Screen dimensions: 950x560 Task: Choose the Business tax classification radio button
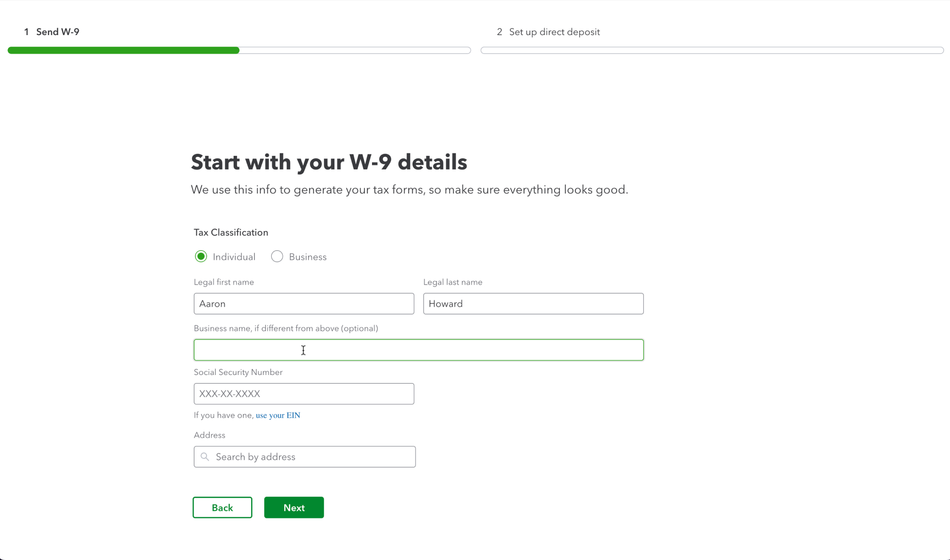(277, 257)
